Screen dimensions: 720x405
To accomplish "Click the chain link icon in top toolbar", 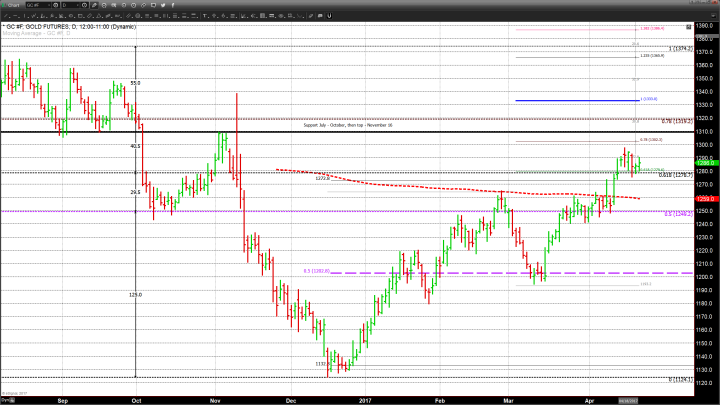I will click(x=143, y=5).
